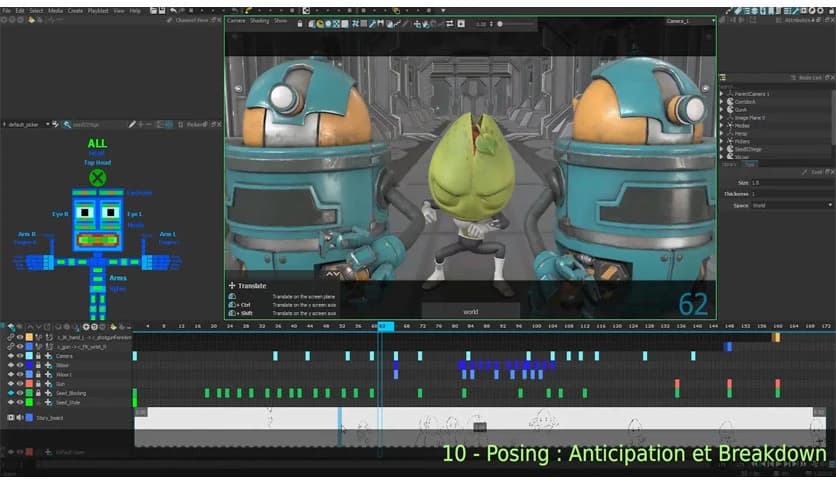836x484 pixels.
Task: Click the Gun layer red color swatch
Action: click(29, 384)
